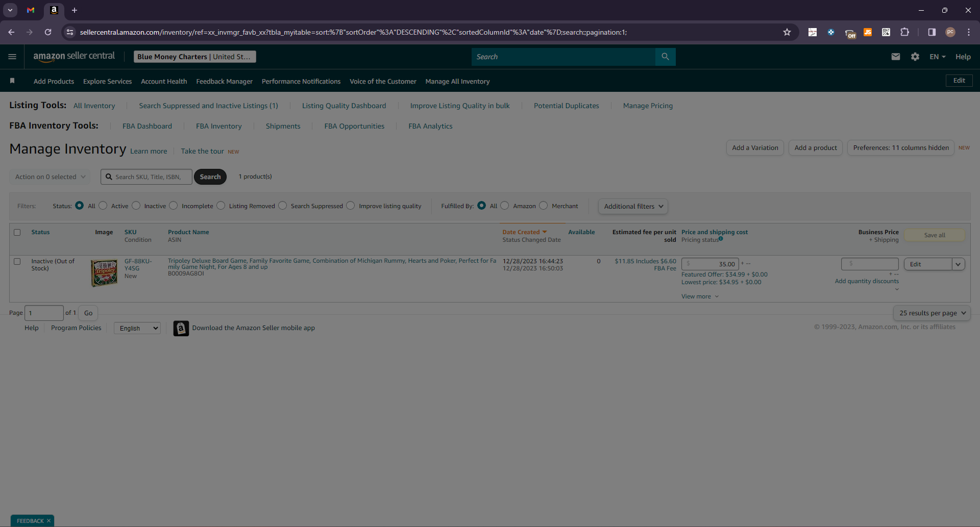Open Feedback Manager menu item

225,81
